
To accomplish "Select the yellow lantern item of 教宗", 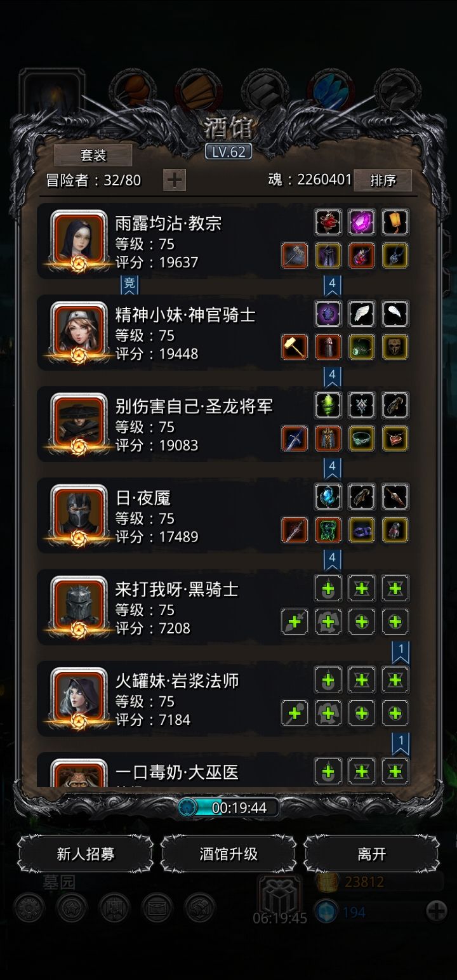I will coord(395,222).
